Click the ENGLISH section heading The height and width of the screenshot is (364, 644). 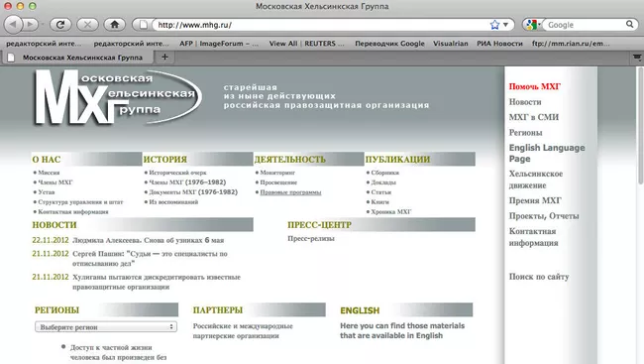360,310
